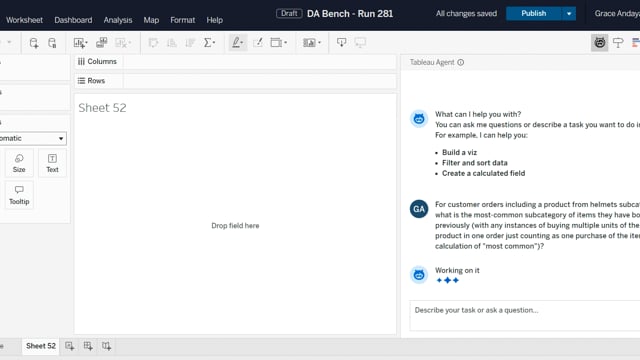Open the Format paint roller icon
Viewport: 640px width, 360px height.
click(x=618, y=42)
